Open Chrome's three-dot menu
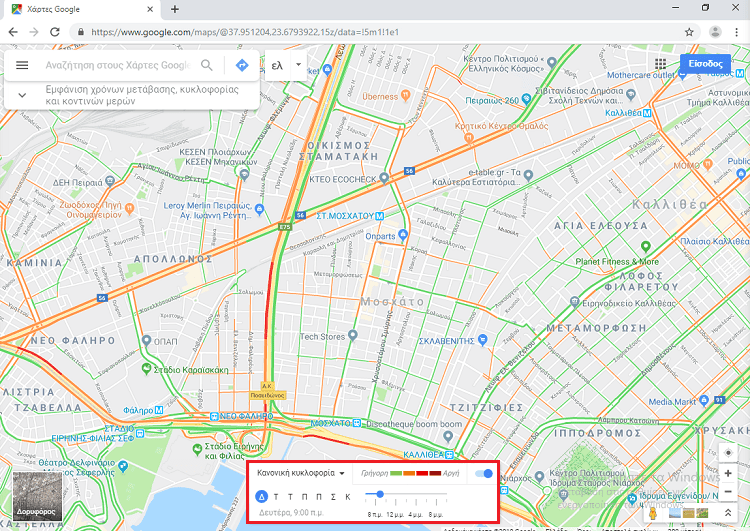This screenshot has height=531, width=750. pos(736,32)
